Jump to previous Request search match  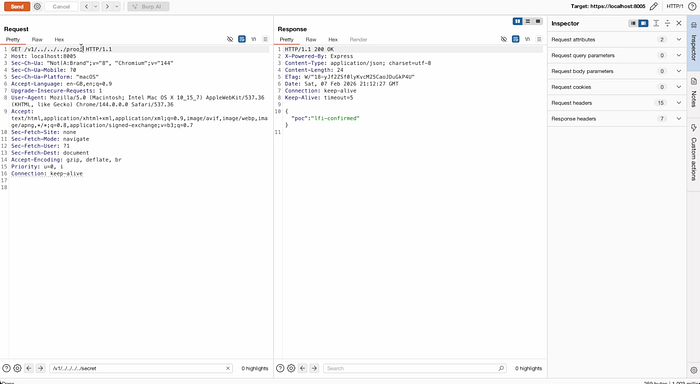pos(29,368)
